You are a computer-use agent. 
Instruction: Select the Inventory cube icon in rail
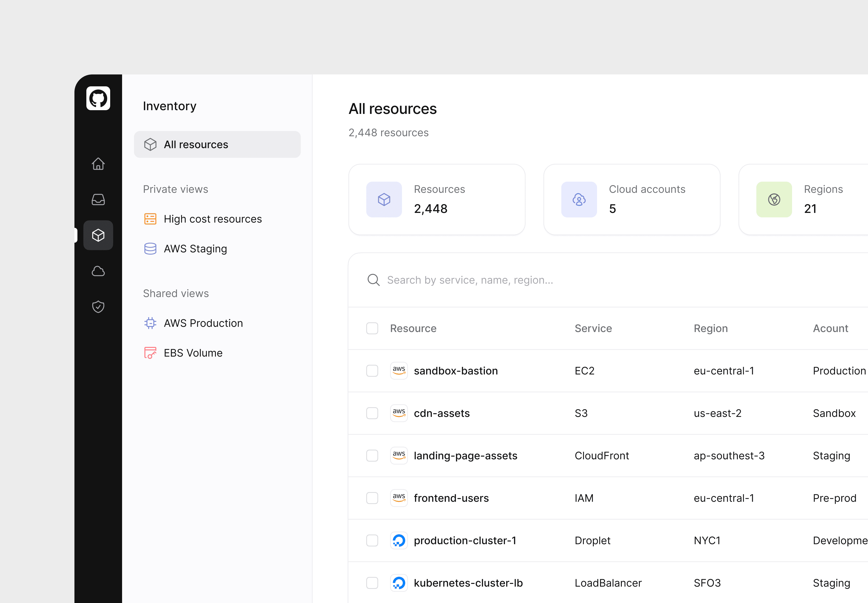click(98, 235)
